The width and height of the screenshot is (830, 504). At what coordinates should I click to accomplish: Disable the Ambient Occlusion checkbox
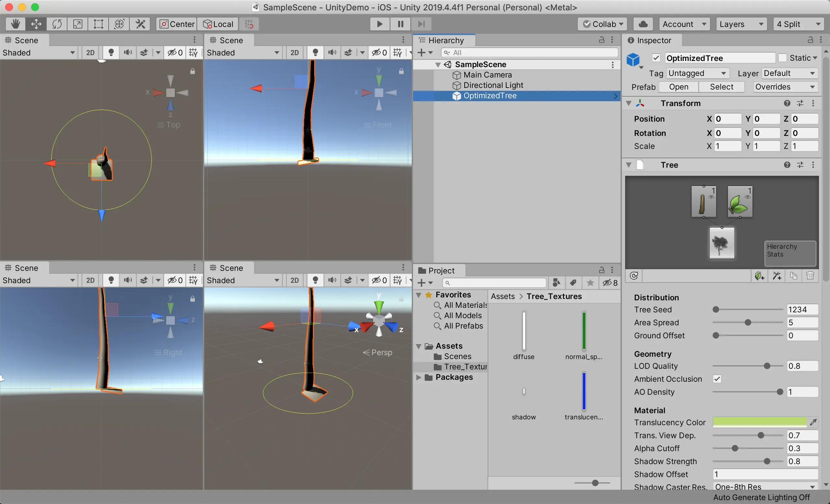click(x=717, y=379)
